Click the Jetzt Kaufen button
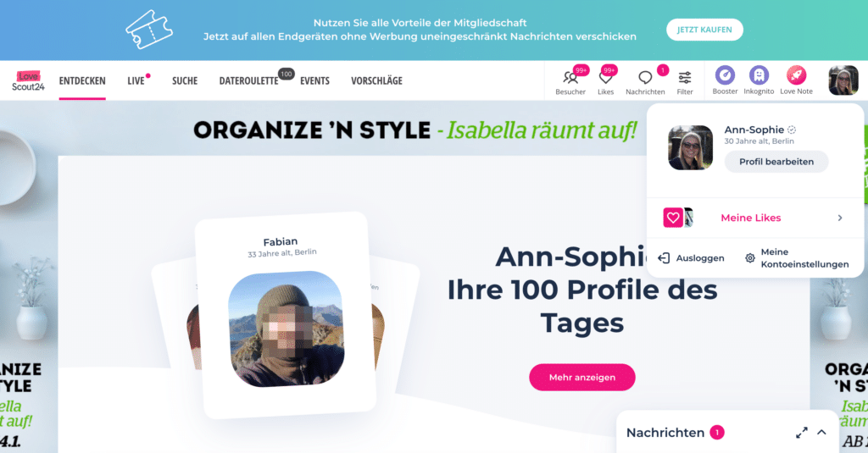The image size is (868, 453). click(704, 30)
